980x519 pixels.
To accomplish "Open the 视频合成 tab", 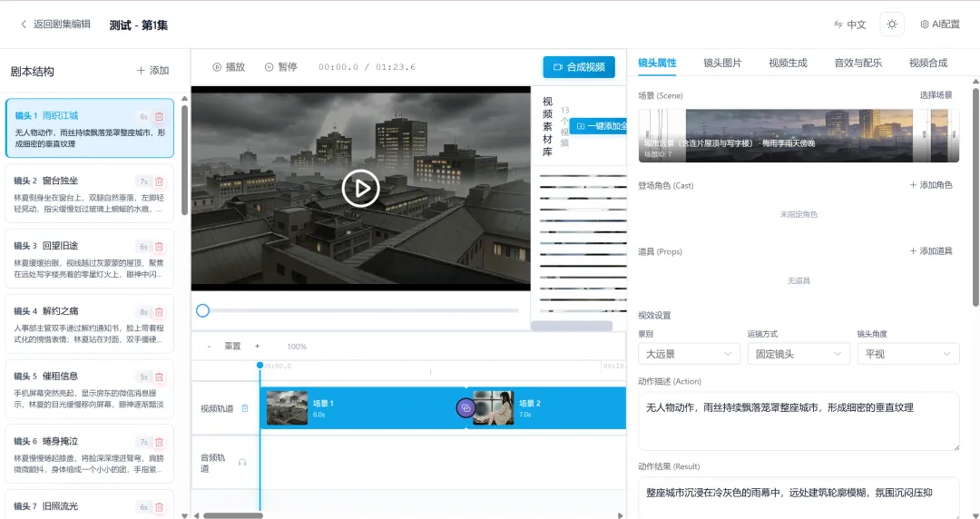I will [928, 63].
